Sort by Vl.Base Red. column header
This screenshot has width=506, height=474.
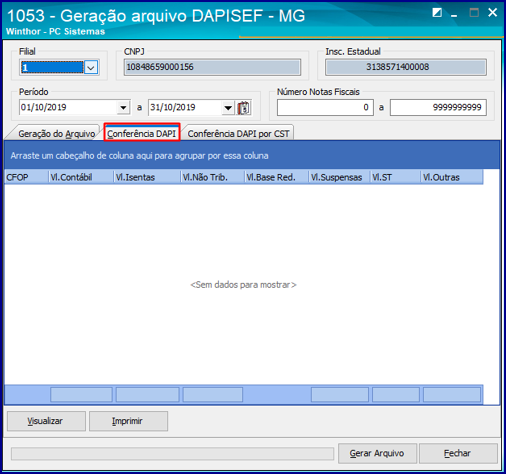tap(276, 177)
